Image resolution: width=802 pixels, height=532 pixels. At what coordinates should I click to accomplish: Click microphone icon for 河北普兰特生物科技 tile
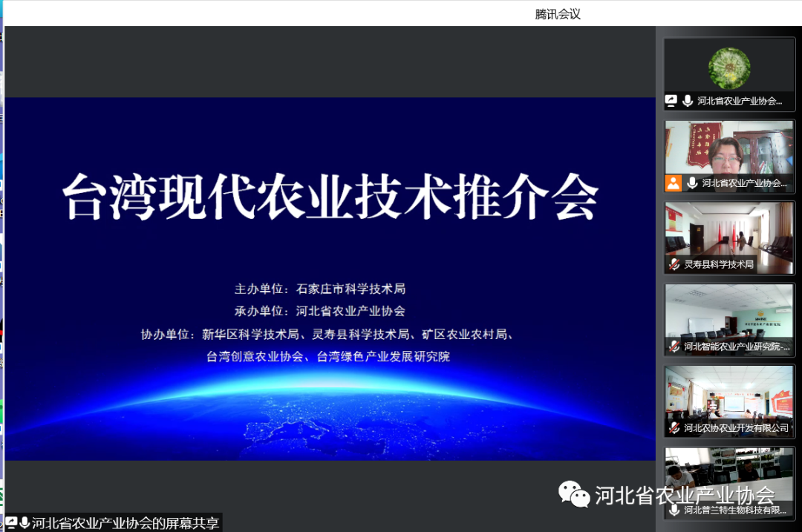pyautogui.click(x=674, y=510)
